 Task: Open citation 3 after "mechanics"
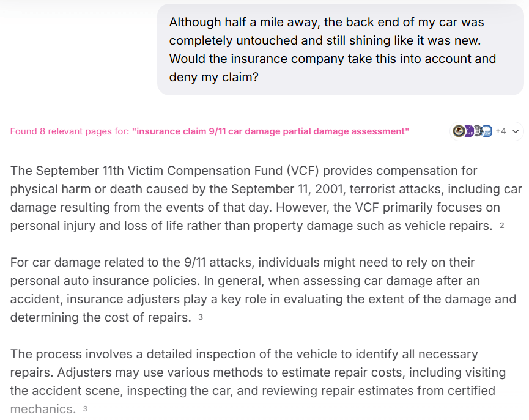[x=85, y=409]
